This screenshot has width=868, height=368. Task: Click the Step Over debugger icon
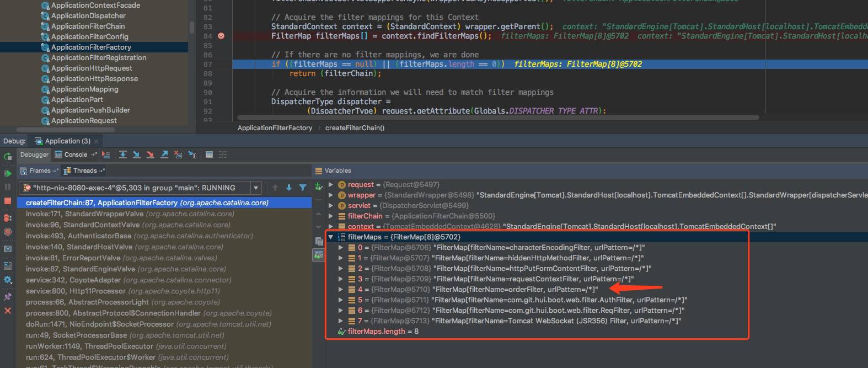coord(123,155)
